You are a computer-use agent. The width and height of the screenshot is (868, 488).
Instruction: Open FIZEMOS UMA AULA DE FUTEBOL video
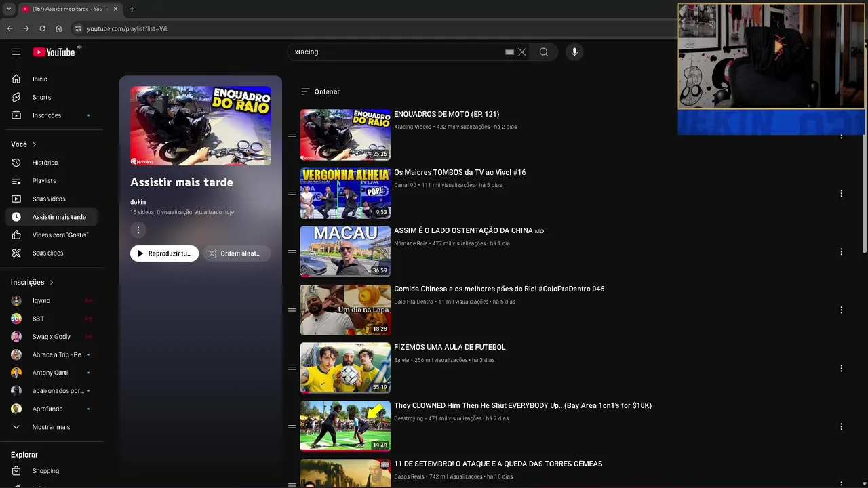(x=450, y=348)
